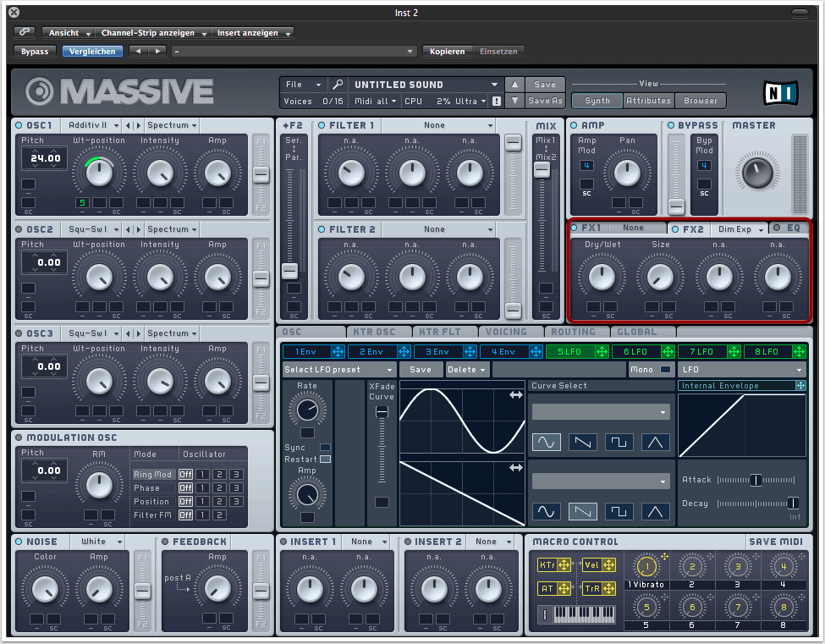Click the magnifier search icon beside File

click(x=338, y=85)
